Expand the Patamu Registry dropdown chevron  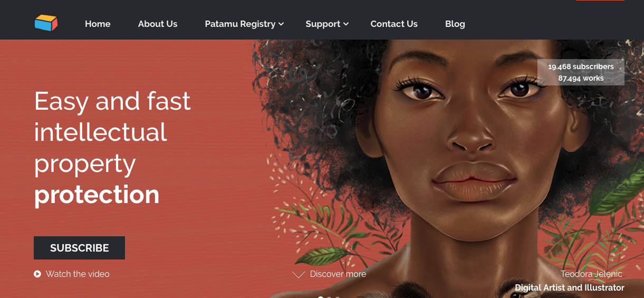coord(281,24)
